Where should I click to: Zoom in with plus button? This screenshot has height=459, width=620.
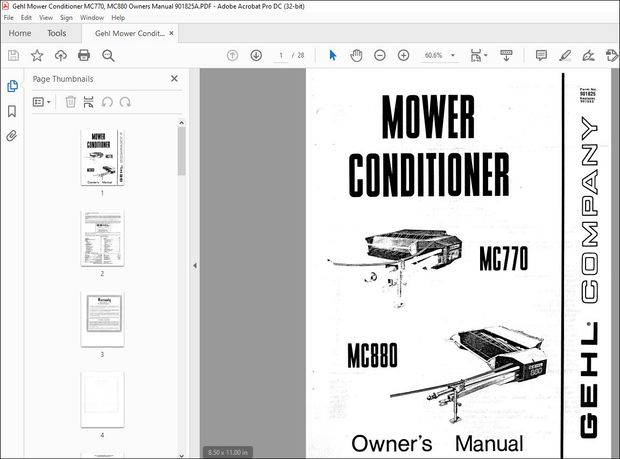[403, 55]
